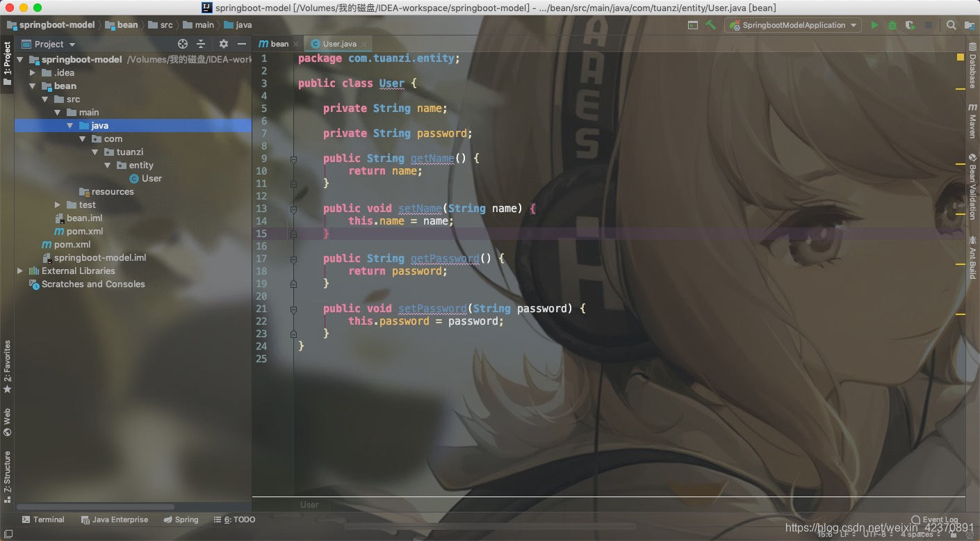Open the Web tool window
Screen dimensions: 980x541
point(7,422)
